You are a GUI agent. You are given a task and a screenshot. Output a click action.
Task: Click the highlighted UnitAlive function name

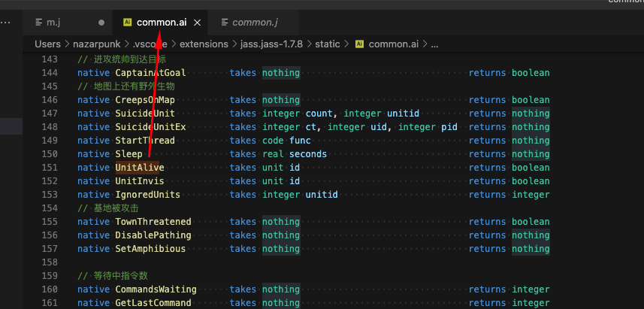tap(139, 168)
